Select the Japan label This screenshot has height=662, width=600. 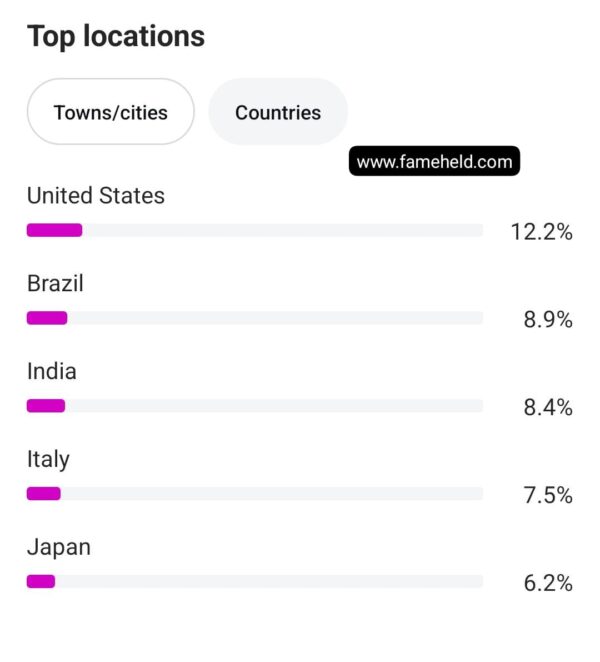(59, 548)
